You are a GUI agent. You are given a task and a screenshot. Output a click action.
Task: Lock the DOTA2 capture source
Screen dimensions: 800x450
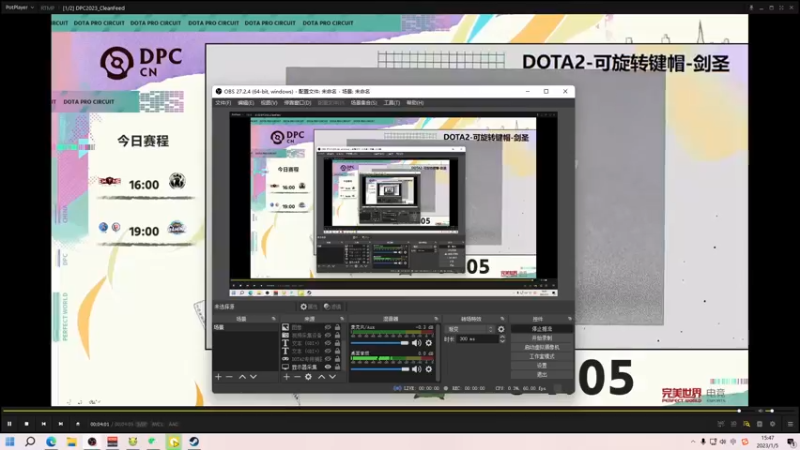point(337,359)
